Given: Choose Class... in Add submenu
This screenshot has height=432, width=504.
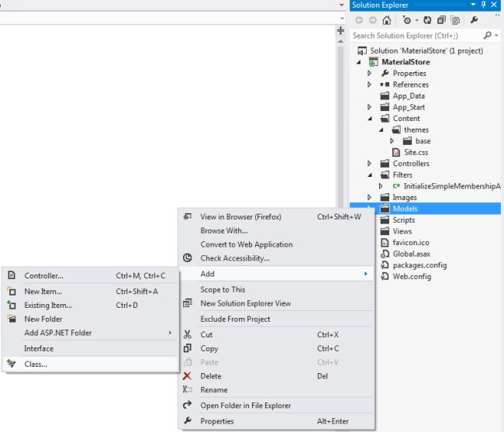Looking at the screenshot, I should pos(90,365).
